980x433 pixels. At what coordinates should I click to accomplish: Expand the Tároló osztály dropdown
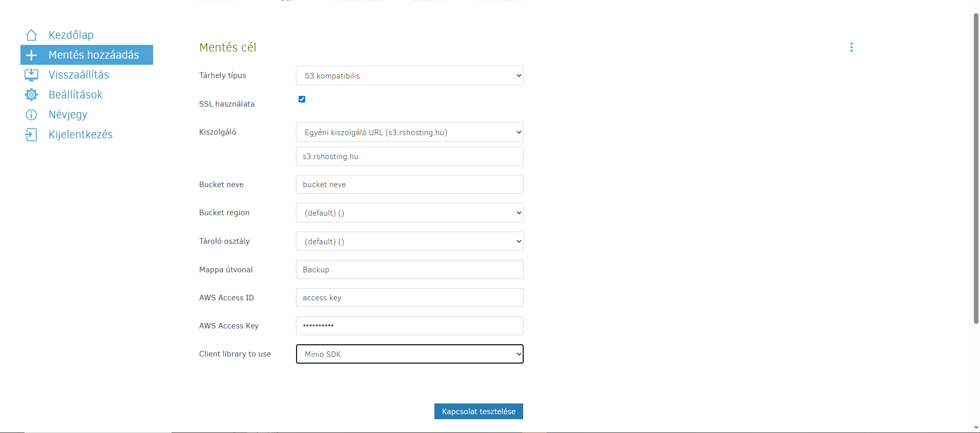409,241
